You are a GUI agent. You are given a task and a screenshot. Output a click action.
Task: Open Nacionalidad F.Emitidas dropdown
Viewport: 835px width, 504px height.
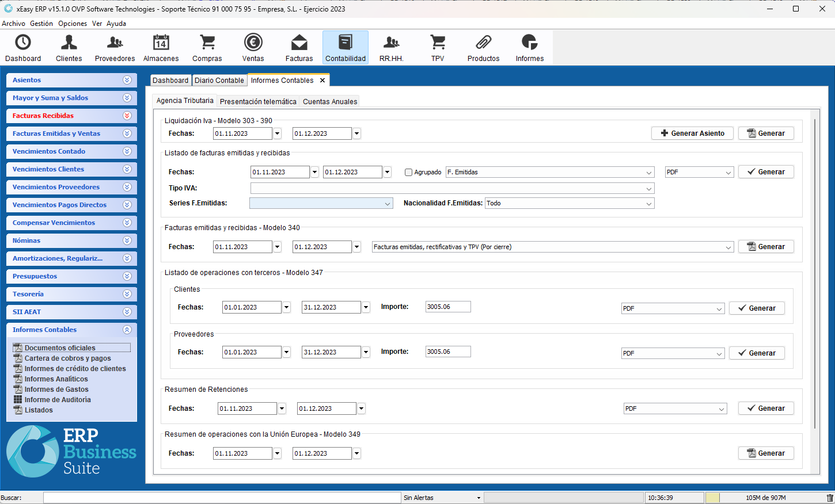pos(570,203)
